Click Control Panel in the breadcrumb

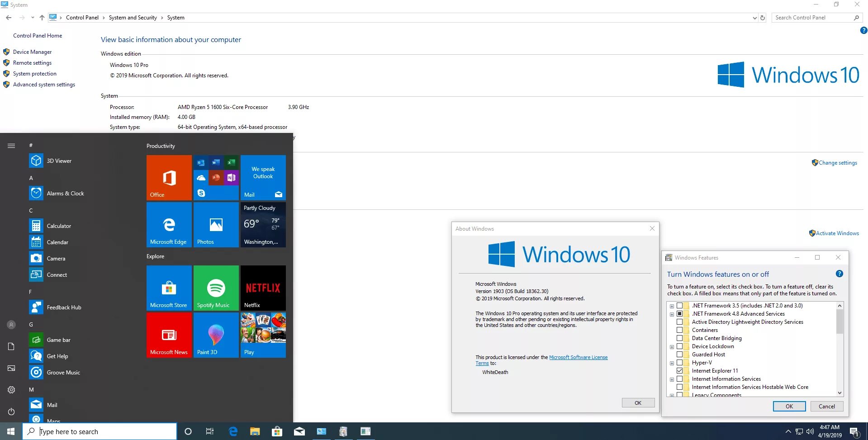tap(82, 18)
